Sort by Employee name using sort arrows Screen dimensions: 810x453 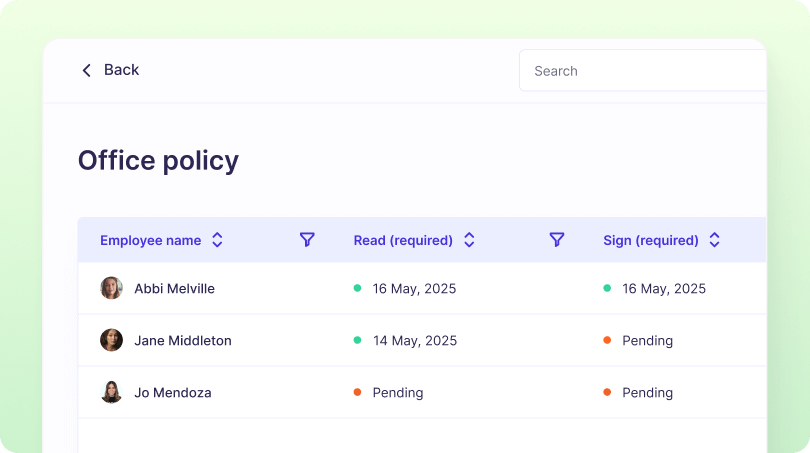click(217, 240)
